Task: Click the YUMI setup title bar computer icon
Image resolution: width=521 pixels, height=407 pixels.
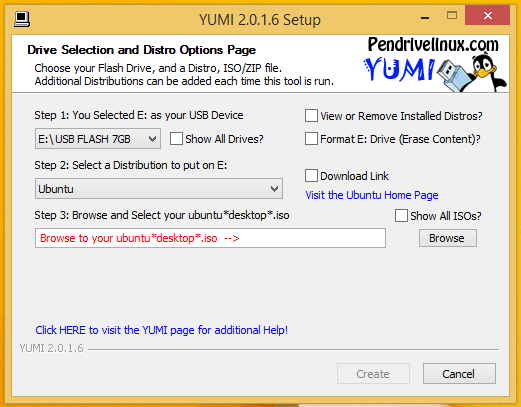Action: [22, 19]
